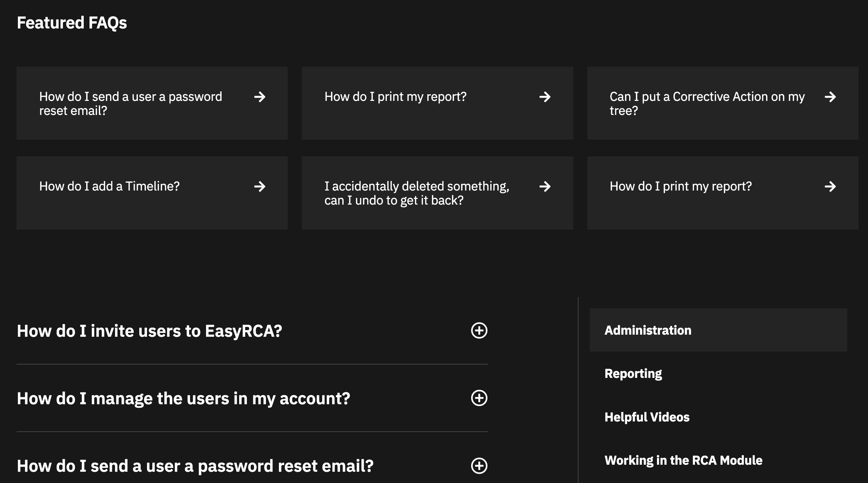This screenshot has width=868, height=483.
Task: Click arrow on 'accidentally deleted something' card
Action: click(x=545, y=186)
